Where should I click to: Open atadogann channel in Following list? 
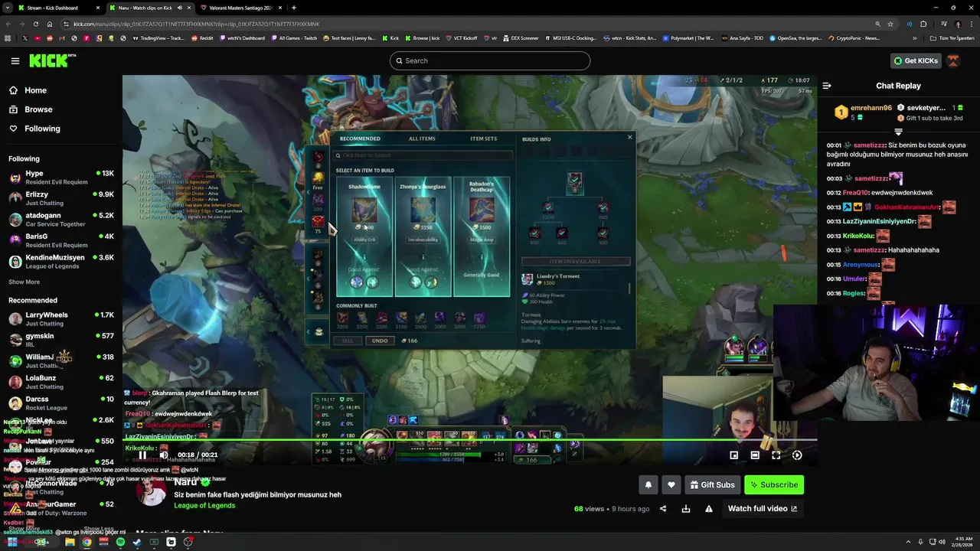pos(61,220)
